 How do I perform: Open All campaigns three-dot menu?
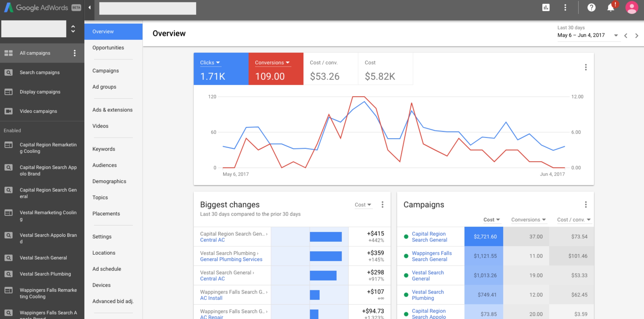click(x=75, y=53)
